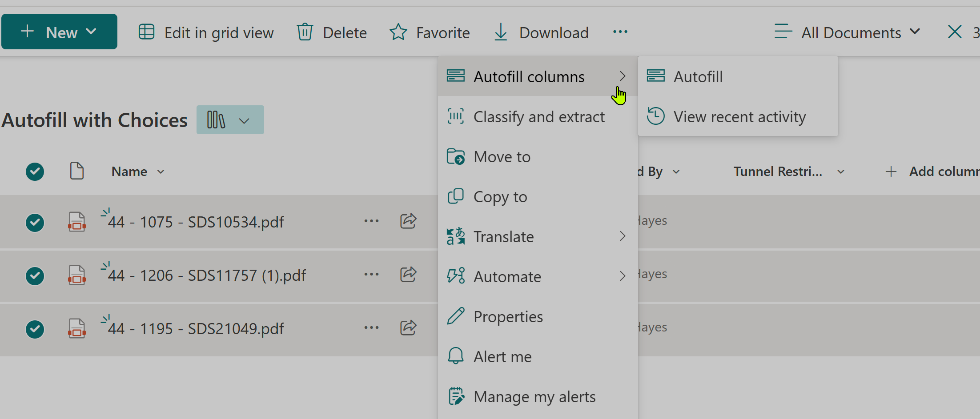The image size is (980, 419).
Task: Open Properties from the menu
Action: point(538,316)
